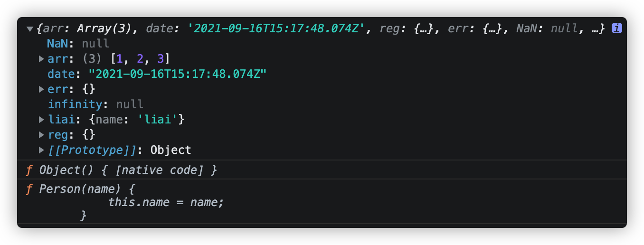Image resolution: width=644 pixels, height=245 pixels.
Task: Click the orange f icon before Object()
Action: tap(29, 170)
